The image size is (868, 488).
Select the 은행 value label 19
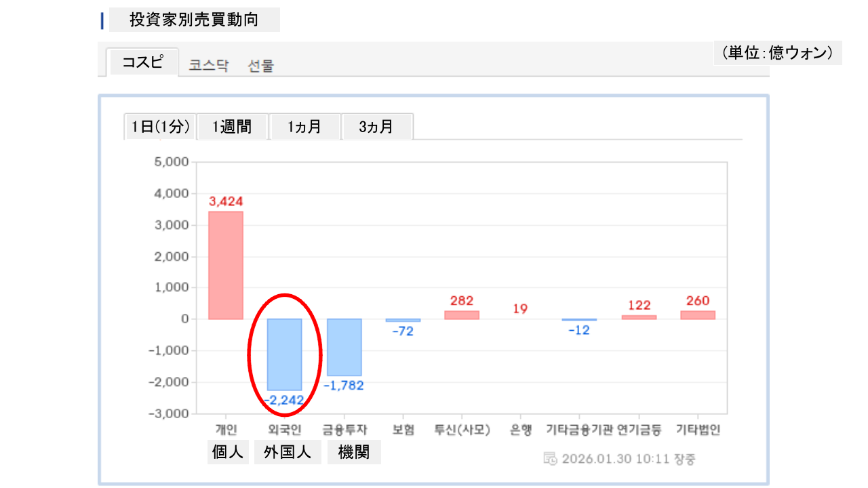click(520, 309)
